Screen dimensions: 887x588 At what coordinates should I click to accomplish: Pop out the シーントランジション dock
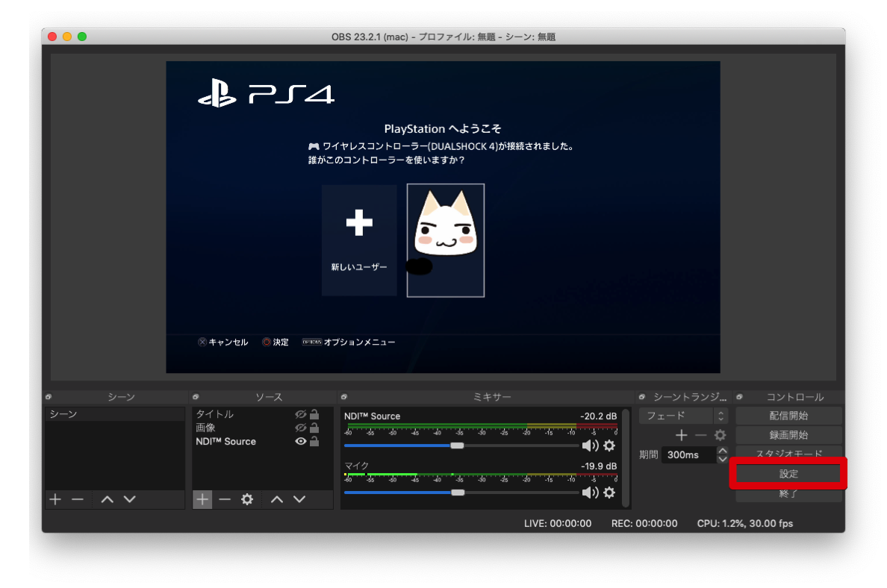642,397
